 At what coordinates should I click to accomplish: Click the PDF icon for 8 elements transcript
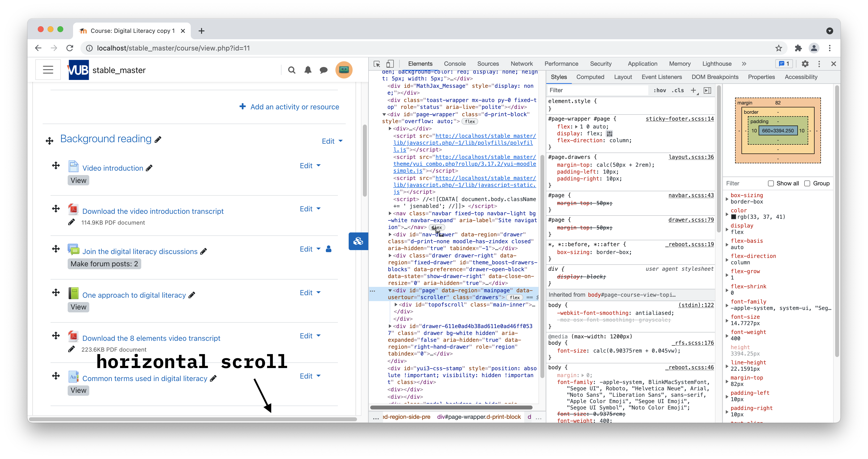pos(73,336)
